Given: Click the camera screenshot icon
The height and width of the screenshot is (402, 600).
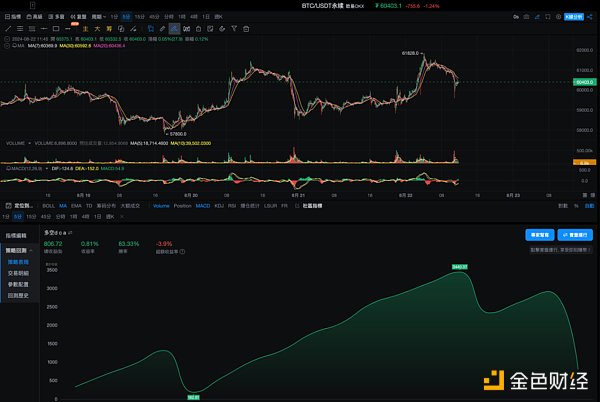Looking at the screenshot, I should pyautogui.click(x=527, y=17).
